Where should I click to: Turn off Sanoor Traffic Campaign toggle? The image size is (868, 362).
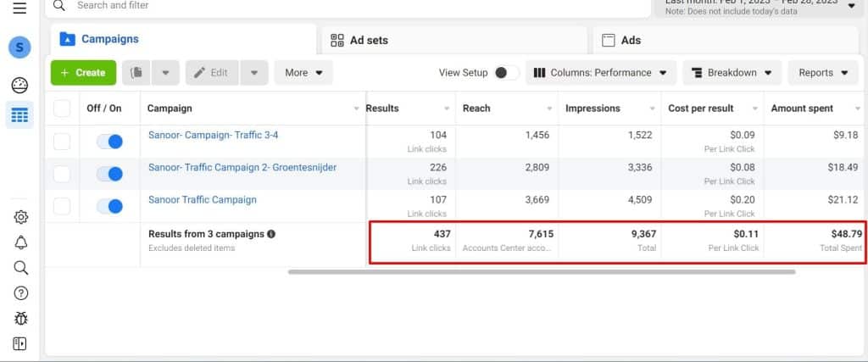109,207
